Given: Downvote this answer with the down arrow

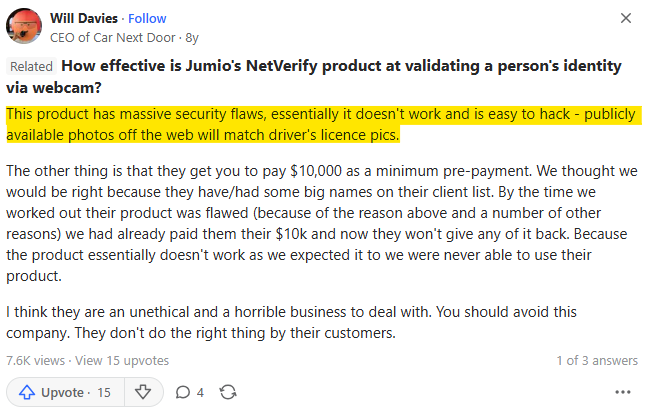Looking at the screenshot, I should tap(142, 392).
